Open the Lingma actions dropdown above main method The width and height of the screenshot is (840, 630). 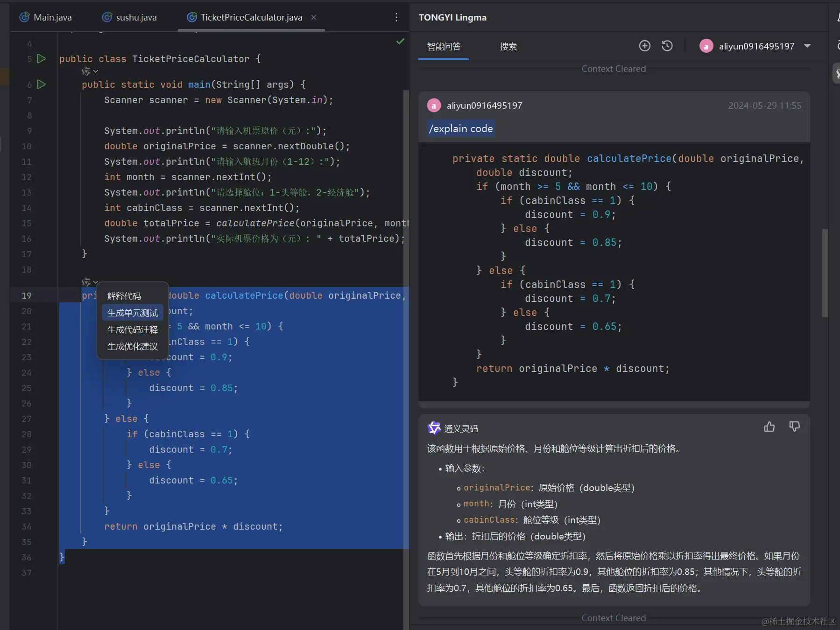pyautogui.click(x=90, y=71)
